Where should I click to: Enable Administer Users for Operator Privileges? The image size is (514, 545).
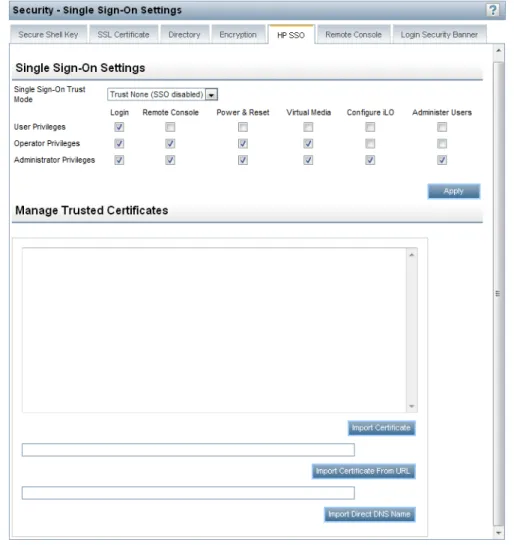(x=442, y=144)
